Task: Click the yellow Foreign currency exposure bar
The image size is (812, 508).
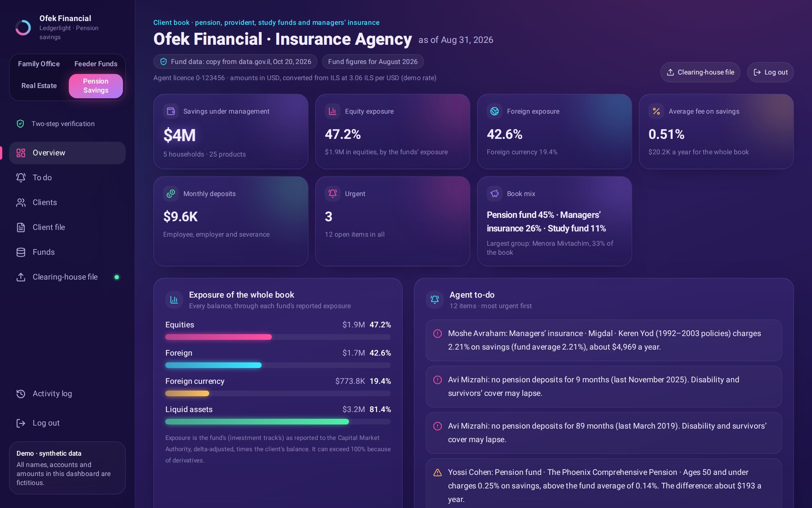Action: 187,394
